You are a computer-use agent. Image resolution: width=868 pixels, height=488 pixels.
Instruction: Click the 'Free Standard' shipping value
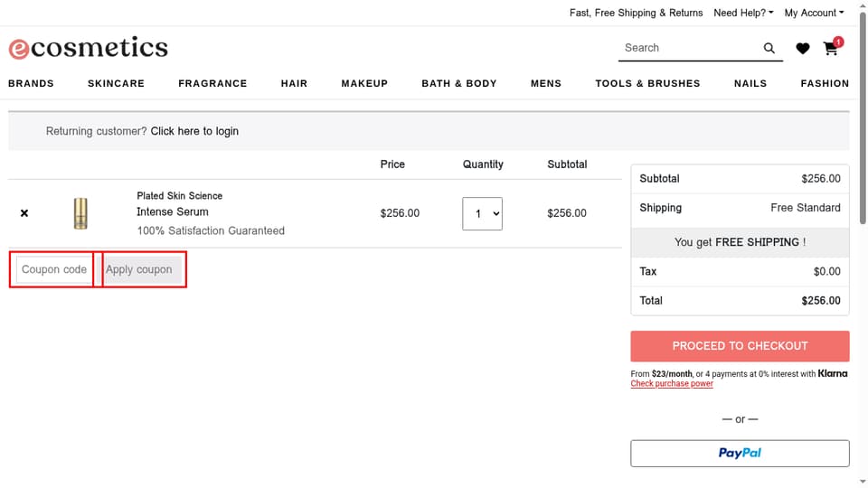[x=806, y=208]
